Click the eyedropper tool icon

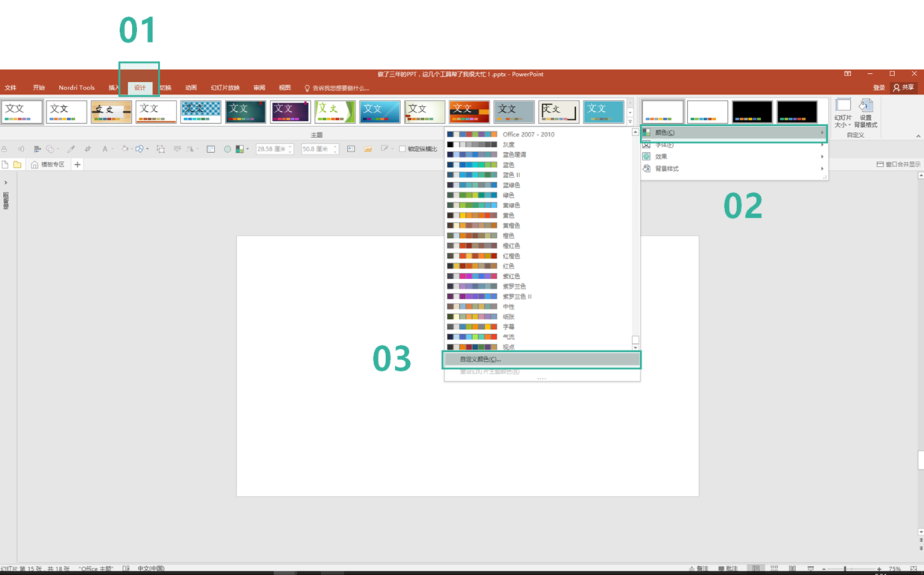71,149
